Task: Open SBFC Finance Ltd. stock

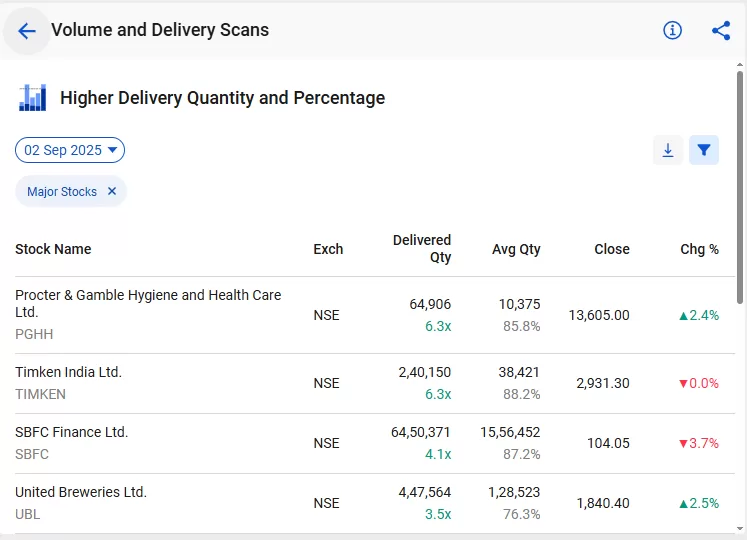Action: tap(71, 432)
